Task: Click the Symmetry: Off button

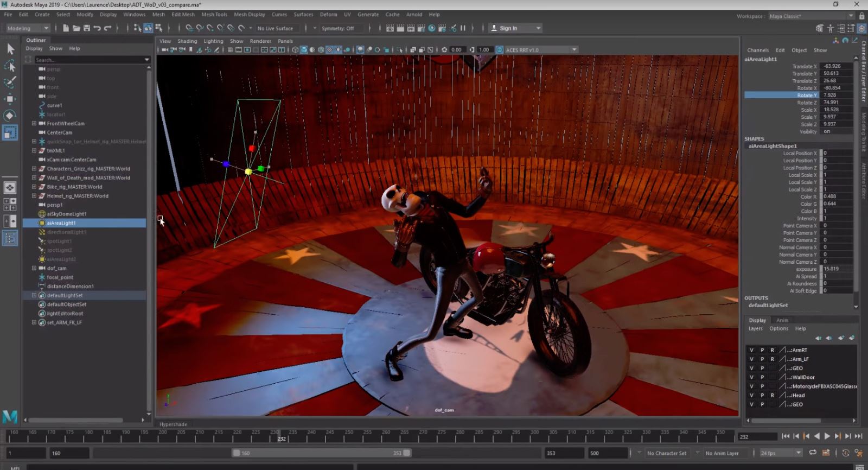Action: 337,28
